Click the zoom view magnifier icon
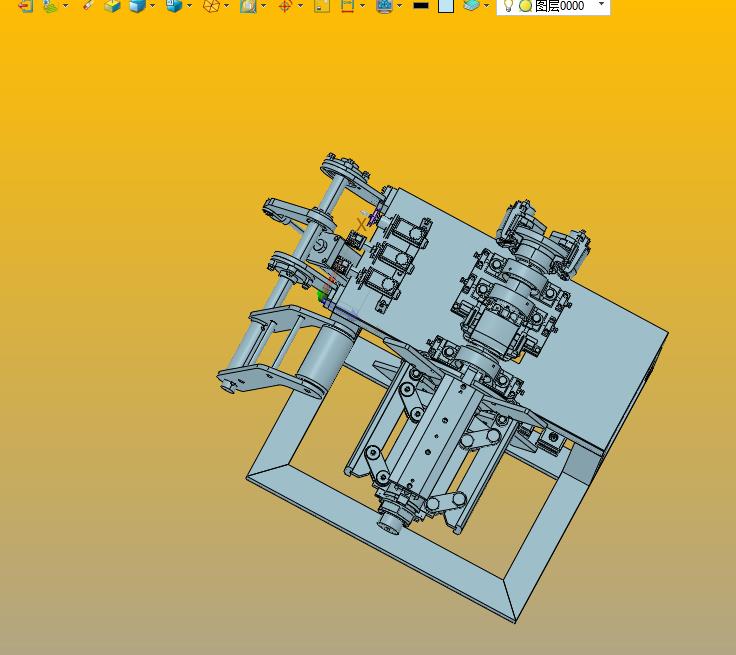736x655 pixels. pyautogui.click(x=248, y=6)
